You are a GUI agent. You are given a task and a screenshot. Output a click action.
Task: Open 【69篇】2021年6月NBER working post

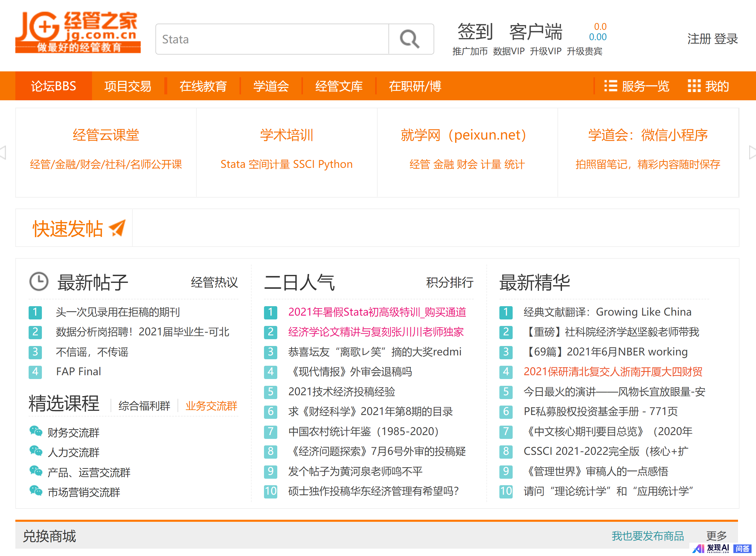[x=606, y=352]
